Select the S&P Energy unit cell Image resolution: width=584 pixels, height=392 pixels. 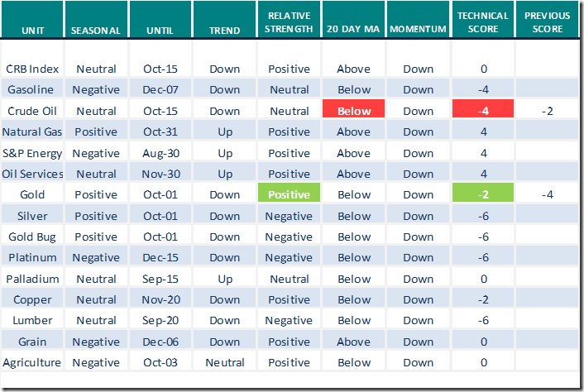pos(32,153)
